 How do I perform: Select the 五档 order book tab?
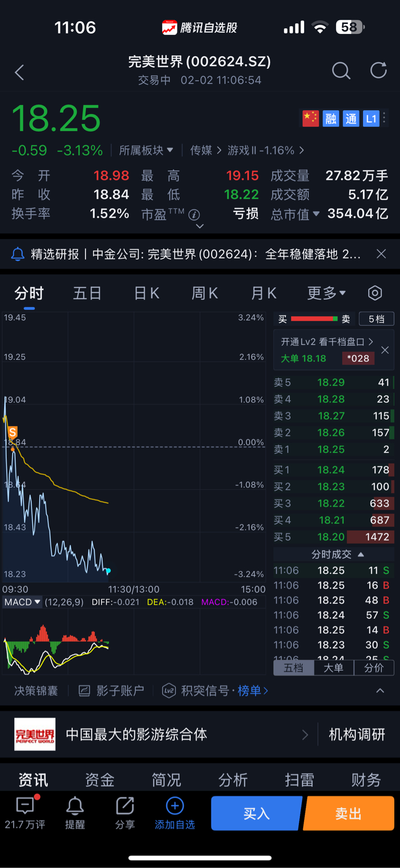[x=294, y=668]
